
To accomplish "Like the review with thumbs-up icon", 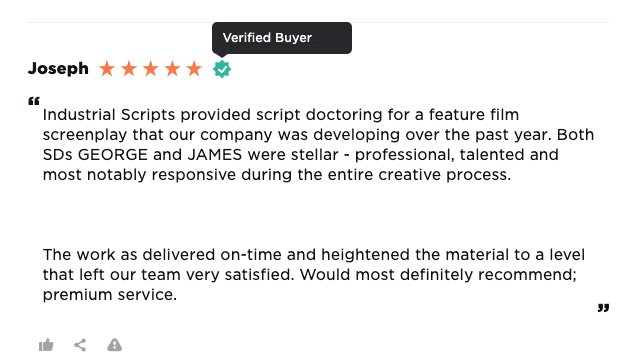I will click(x=46, y=345).
